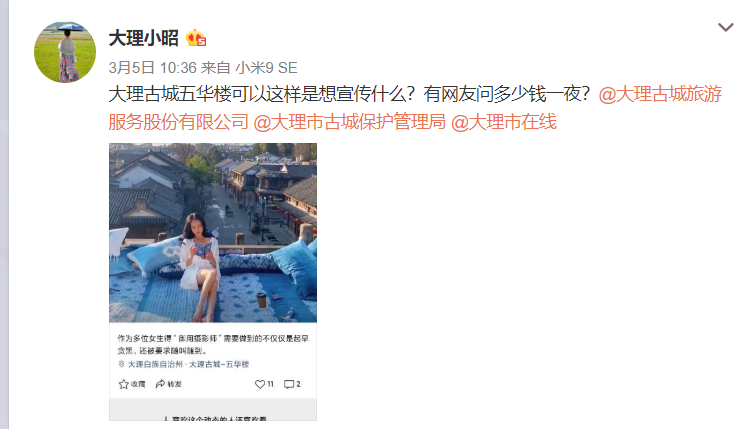The height and width of the screenshot is (429, 751).
Task: Click the orange crown member badge
Action: 196,38
